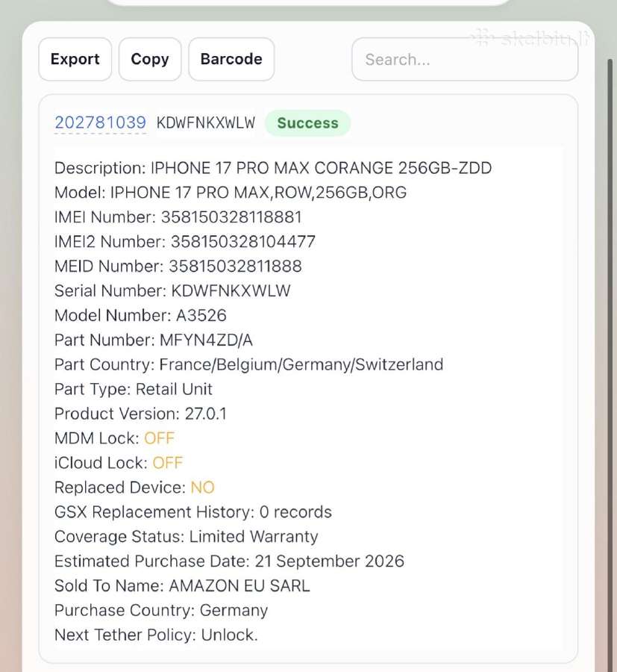Select the MDM Lock OFF value
Image resolution: width=617 pixels, height=672 pixels.
pos(159,438)
